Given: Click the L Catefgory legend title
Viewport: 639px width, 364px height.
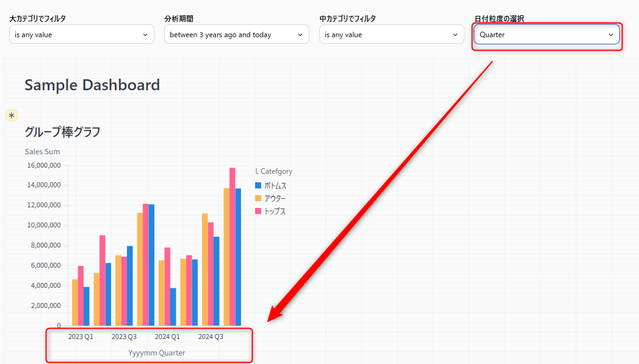Looking at the screenshot, I should [x=274, y=171].
